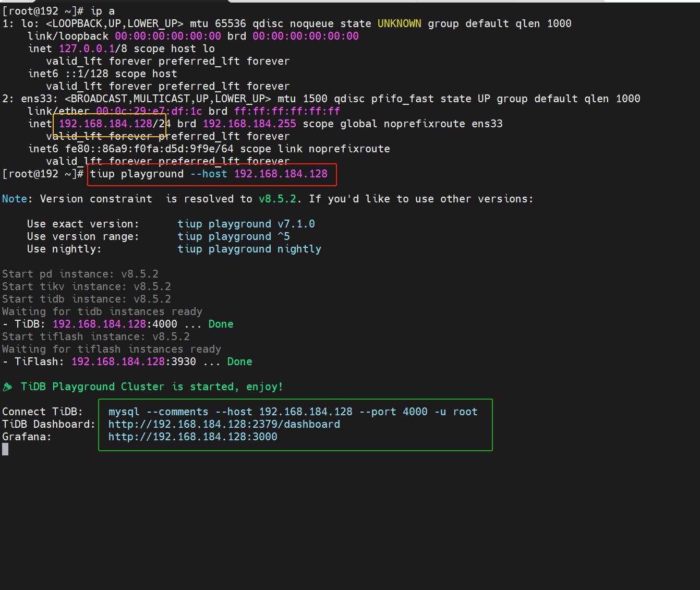
Task: Click loopback MAC 00:00:00:00:00:00 after link/loopback
Action: pos(168,36)
